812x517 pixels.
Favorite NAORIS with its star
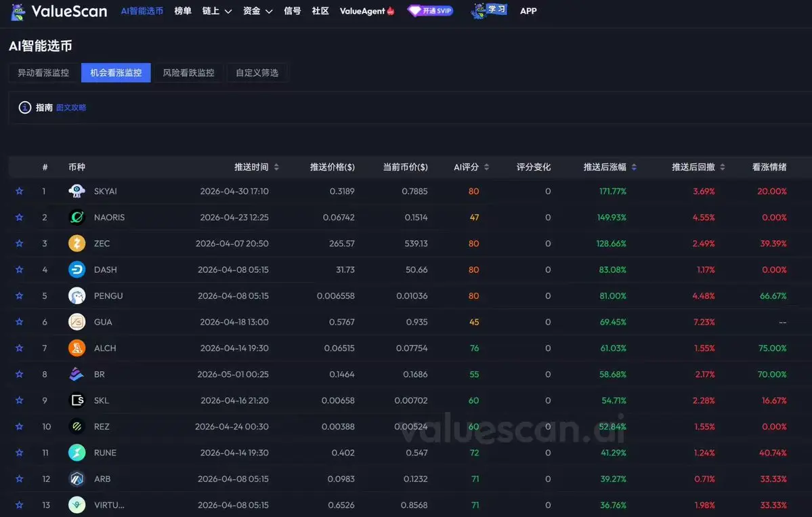19,217
